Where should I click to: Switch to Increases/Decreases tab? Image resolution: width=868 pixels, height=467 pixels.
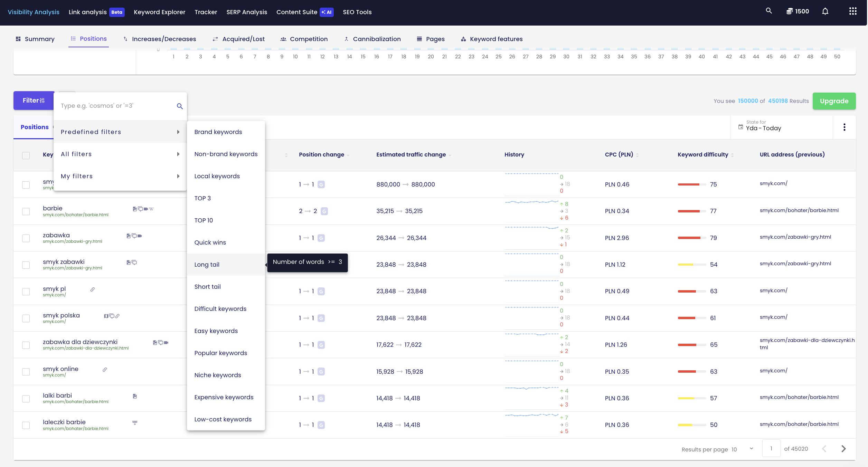pyautogui.click(x=160, y=39)
